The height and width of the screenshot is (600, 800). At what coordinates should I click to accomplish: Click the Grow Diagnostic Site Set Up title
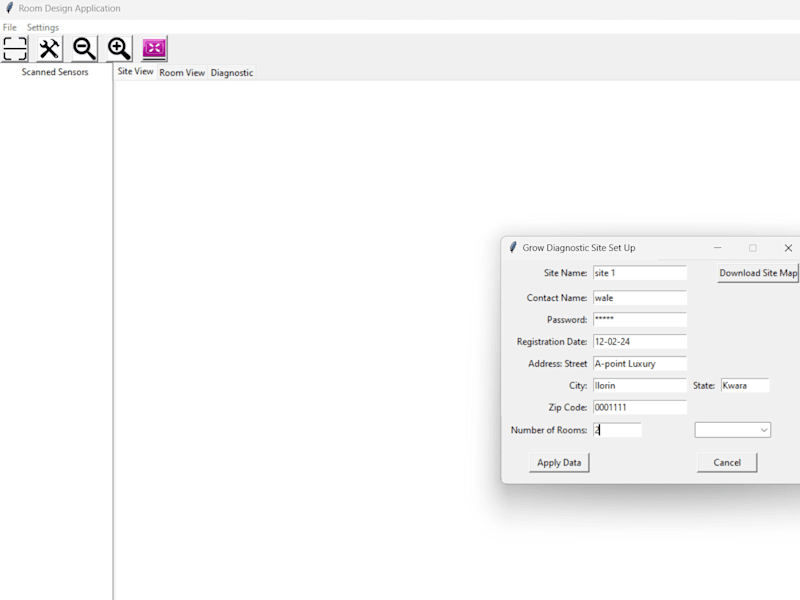click(579, 248)
